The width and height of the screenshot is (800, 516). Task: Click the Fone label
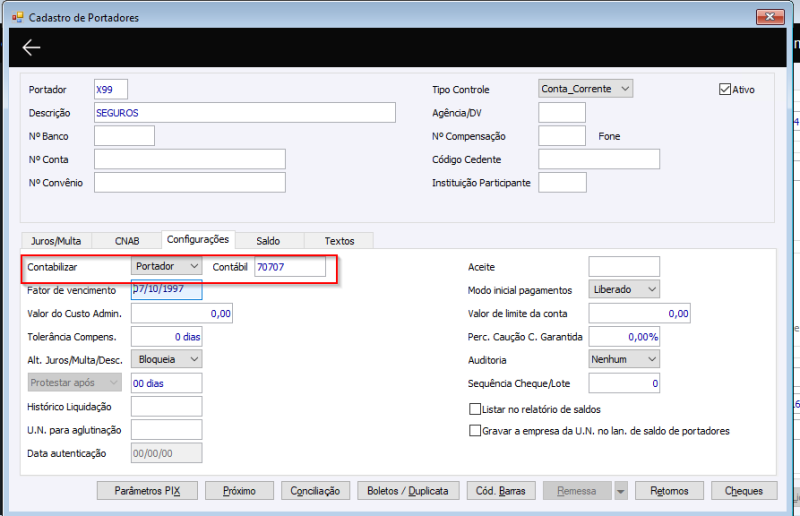(x=609, y=136)
